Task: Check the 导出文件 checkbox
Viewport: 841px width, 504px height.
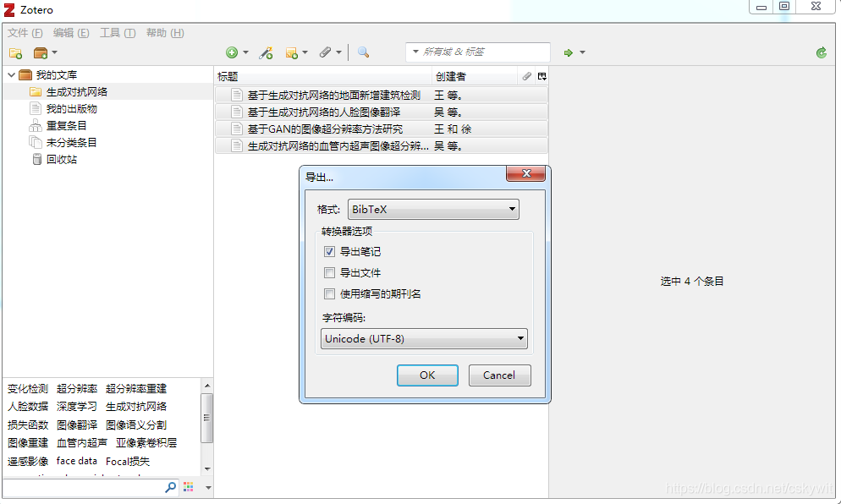Action: point(329,273)
